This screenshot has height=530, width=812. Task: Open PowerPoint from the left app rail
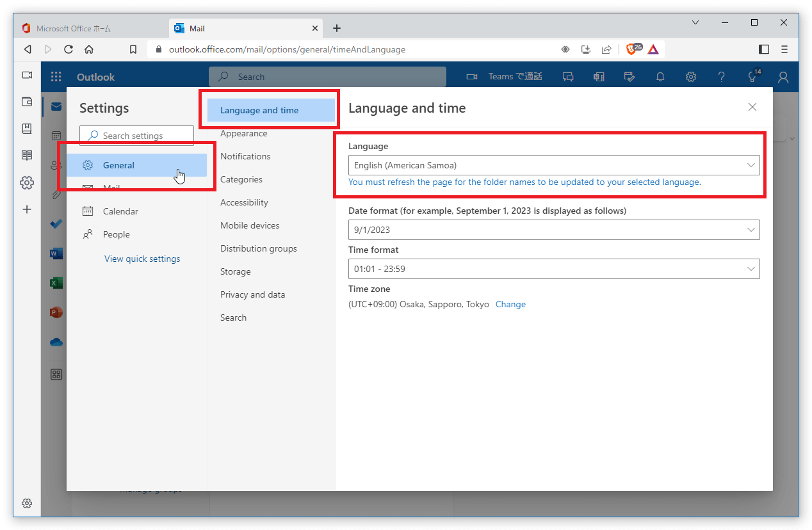[x=56, y=313]
